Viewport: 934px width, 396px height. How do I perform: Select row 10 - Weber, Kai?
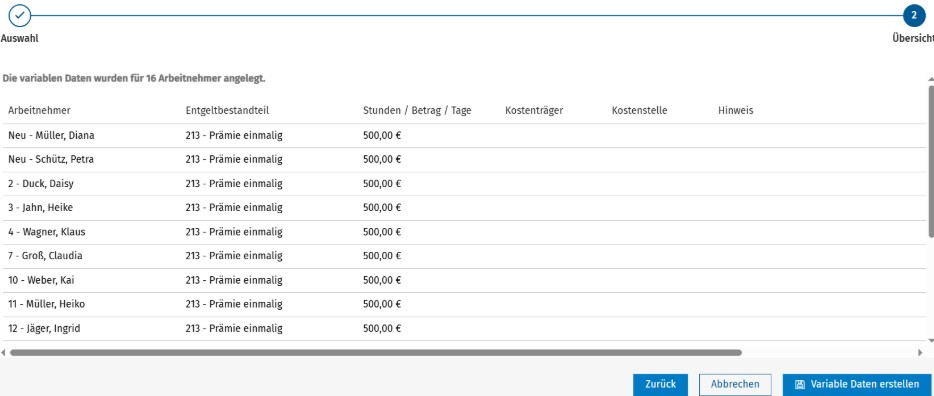click(465, 280)
